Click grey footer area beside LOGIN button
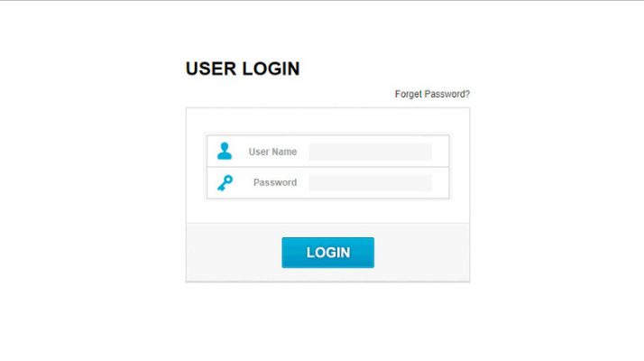644x361 pixels. [421, 253]
